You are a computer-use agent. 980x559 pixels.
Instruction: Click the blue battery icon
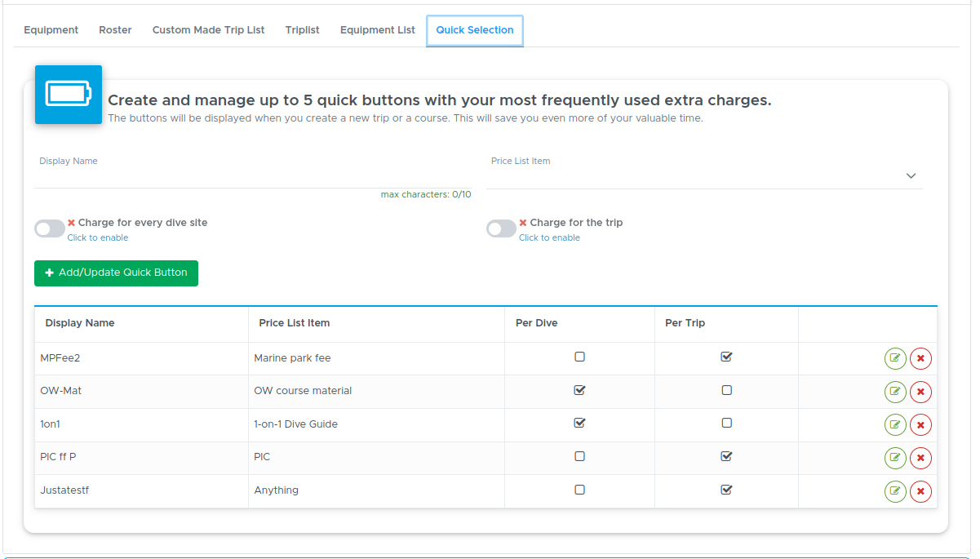(x=69, y=95)
